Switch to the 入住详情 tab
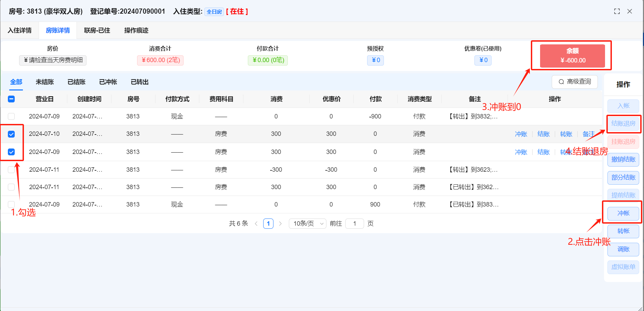Image resolution: width=644 pixels, height=311 pixels. pyautogui.click(x=20, y=30)
